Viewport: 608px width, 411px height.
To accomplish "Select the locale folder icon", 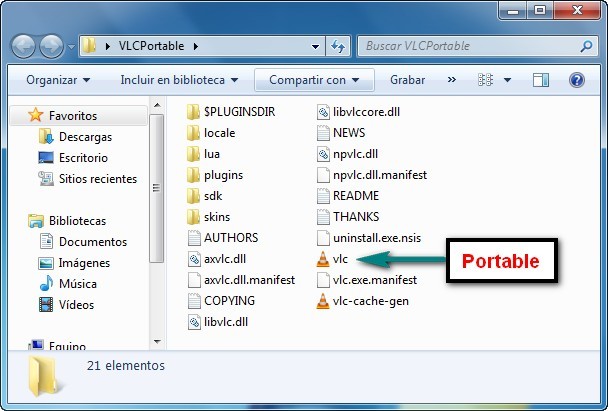I will [x=193, y=133].
